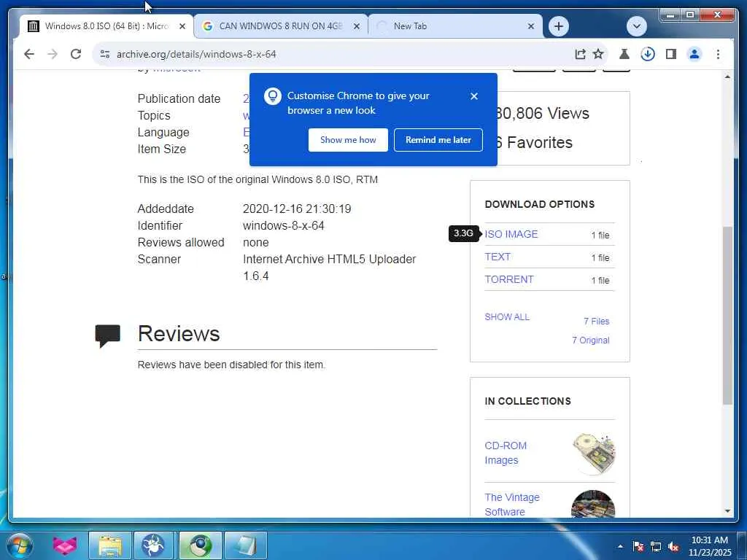This screenshot has width=747, height=560.
Task: Open Chrome from the taskbar
Action: click(x=200, y=545)
